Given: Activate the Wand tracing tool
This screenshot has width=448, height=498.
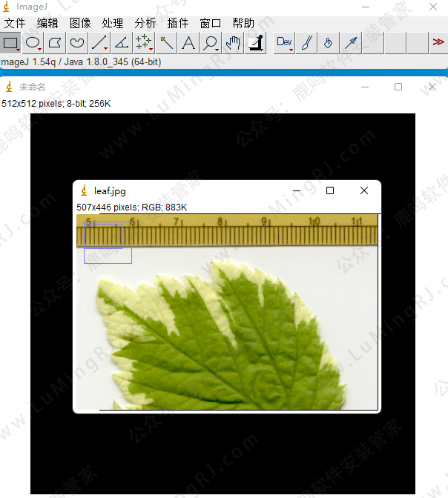Looking at the screenshot, I should (166, 43).
